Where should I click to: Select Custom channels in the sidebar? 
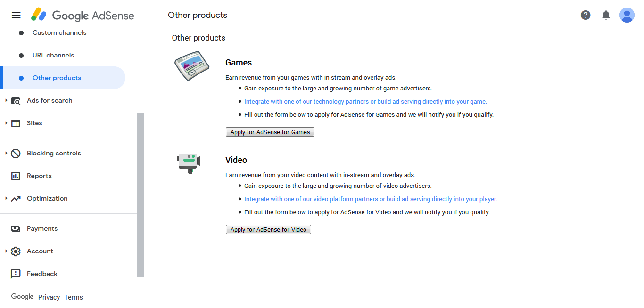click(x=59, y=32)
